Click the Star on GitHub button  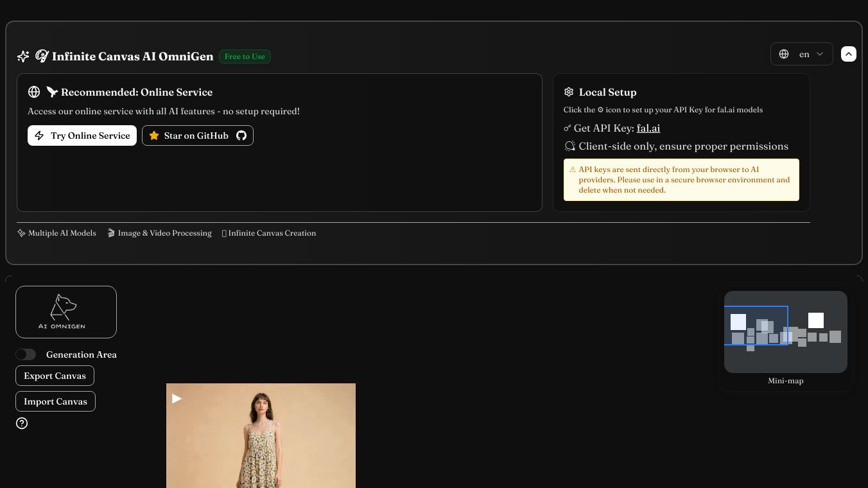198,135
